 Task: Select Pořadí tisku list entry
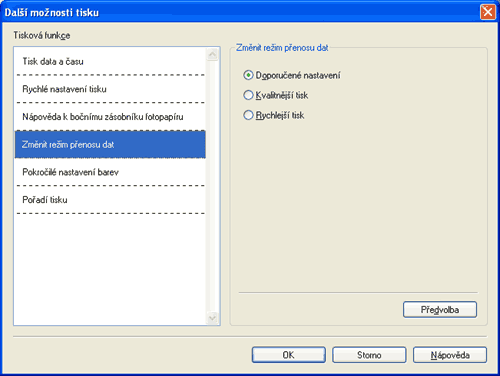tap(110, 200)
